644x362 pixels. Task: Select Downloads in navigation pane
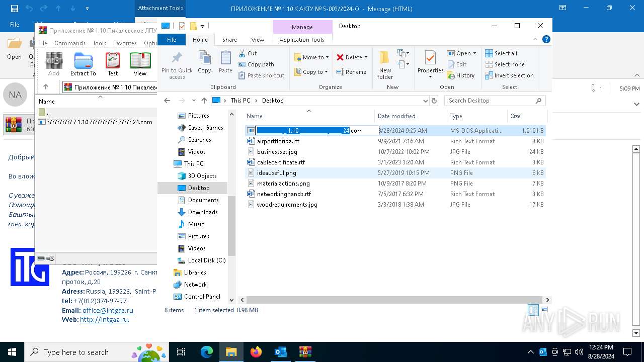(x=202, y=212)
